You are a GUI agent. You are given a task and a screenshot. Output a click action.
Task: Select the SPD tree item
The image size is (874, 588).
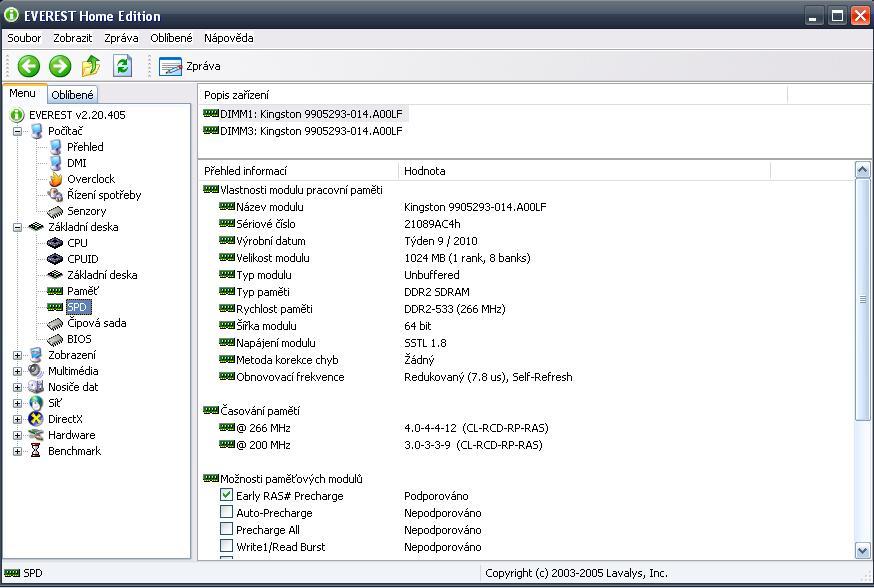pyautogui.click(x=77, y=307)
